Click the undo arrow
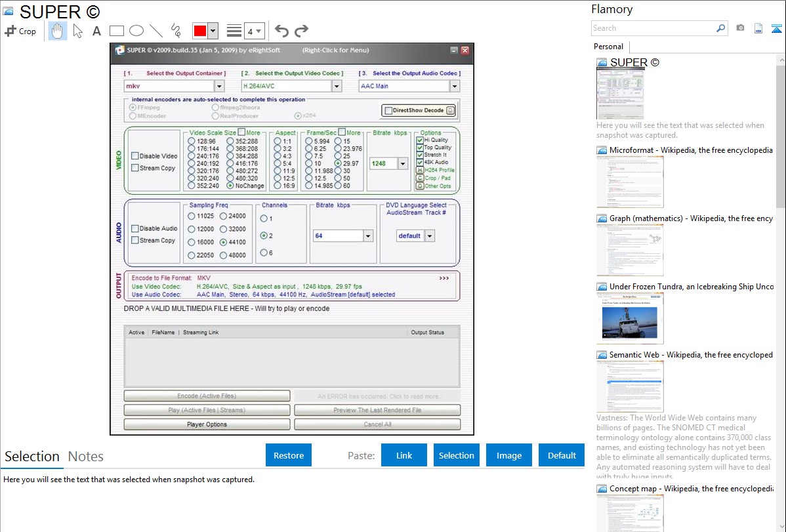The width and height of the screenshot is (786, 532). [x=281, y=31]
